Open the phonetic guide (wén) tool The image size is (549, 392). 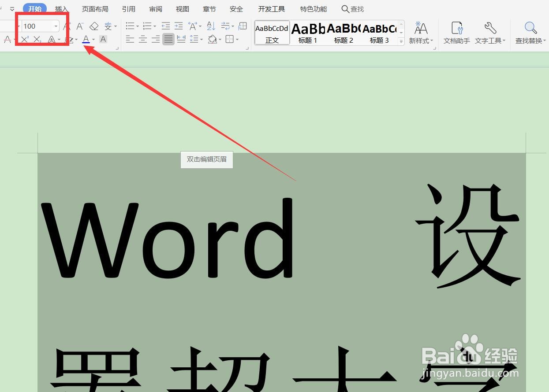pyautogui.click(x=108, y=26)
